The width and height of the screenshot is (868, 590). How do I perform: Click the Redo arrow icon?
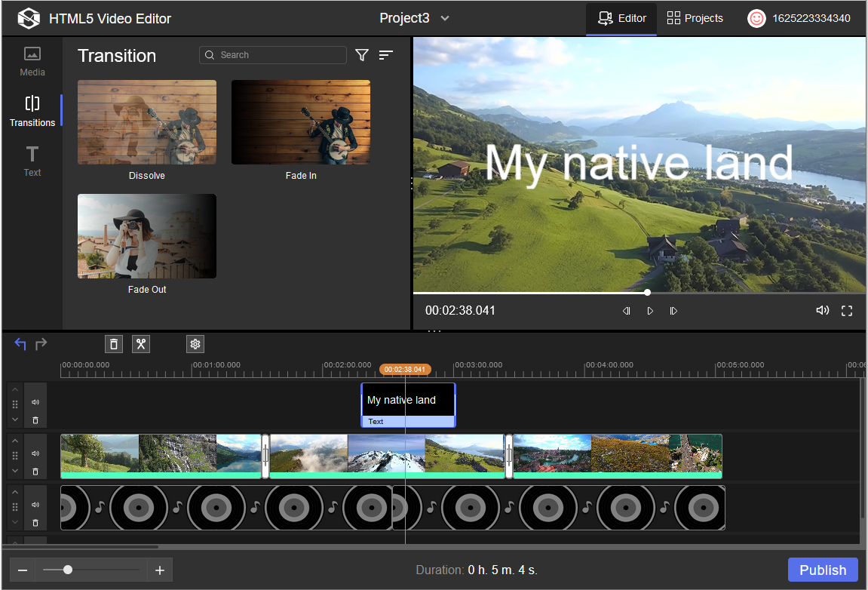41,344
